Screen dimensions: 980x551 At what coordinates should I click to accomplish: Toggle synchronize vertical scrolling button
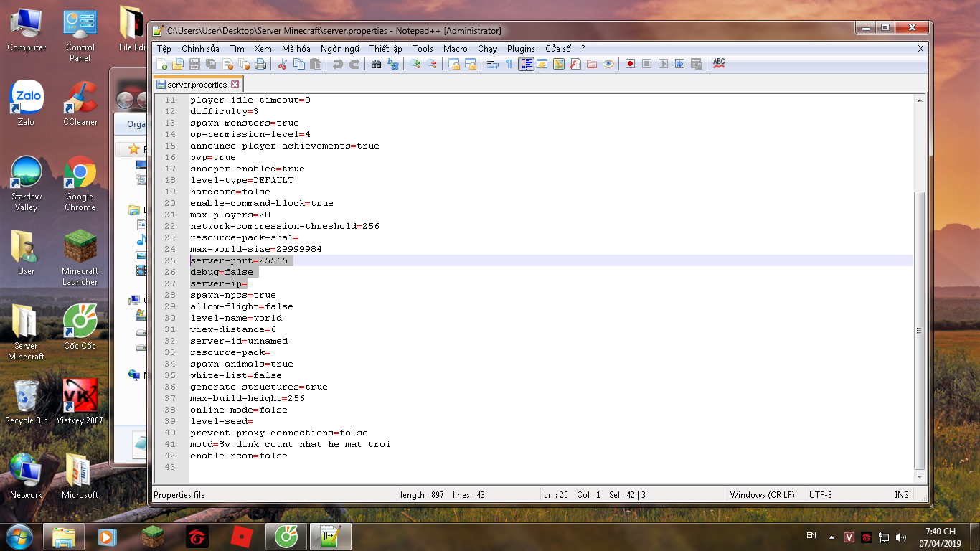click(x=453, y=64)
